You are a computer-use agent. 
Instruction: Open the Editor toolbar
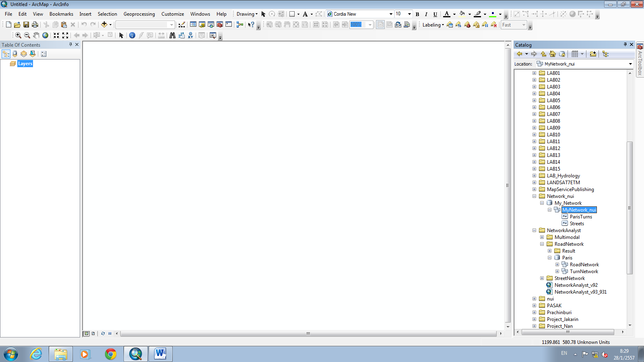182,25
